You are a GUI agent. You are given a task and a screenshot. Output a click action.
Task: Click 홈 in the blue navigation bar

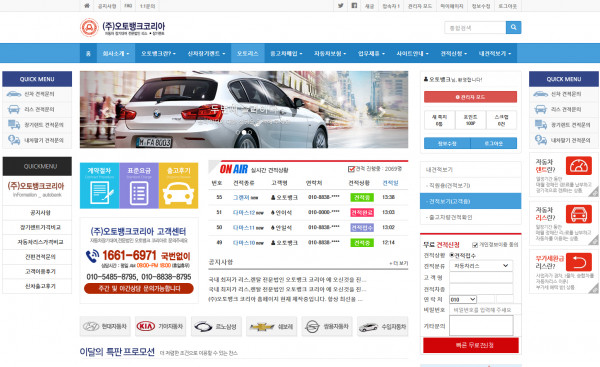tap(88, 54)
